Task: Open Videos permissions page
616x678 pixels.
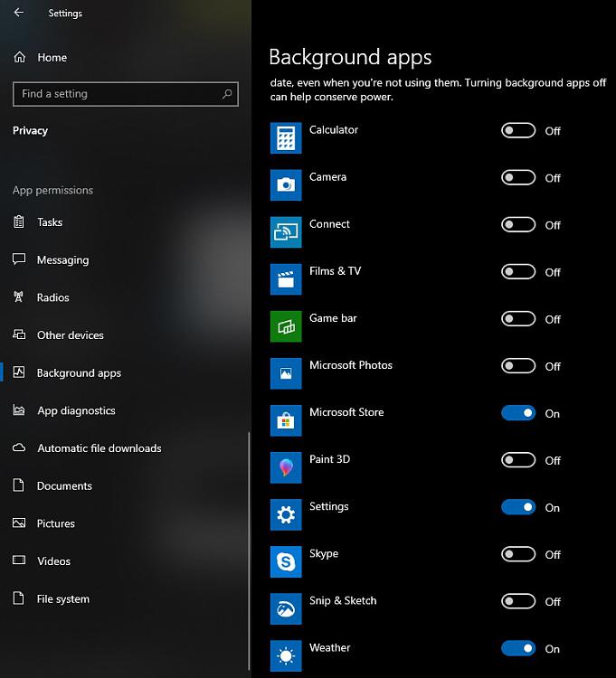Action: [x=53, y=561]
